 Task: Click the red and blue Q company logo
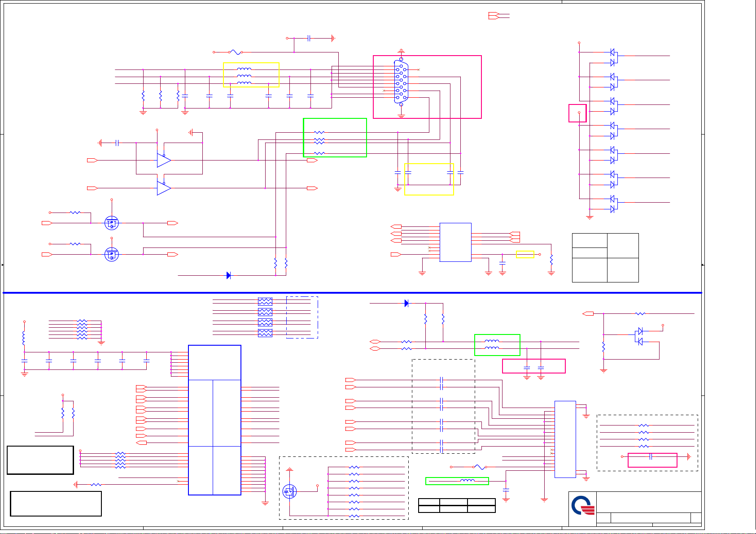583,506
